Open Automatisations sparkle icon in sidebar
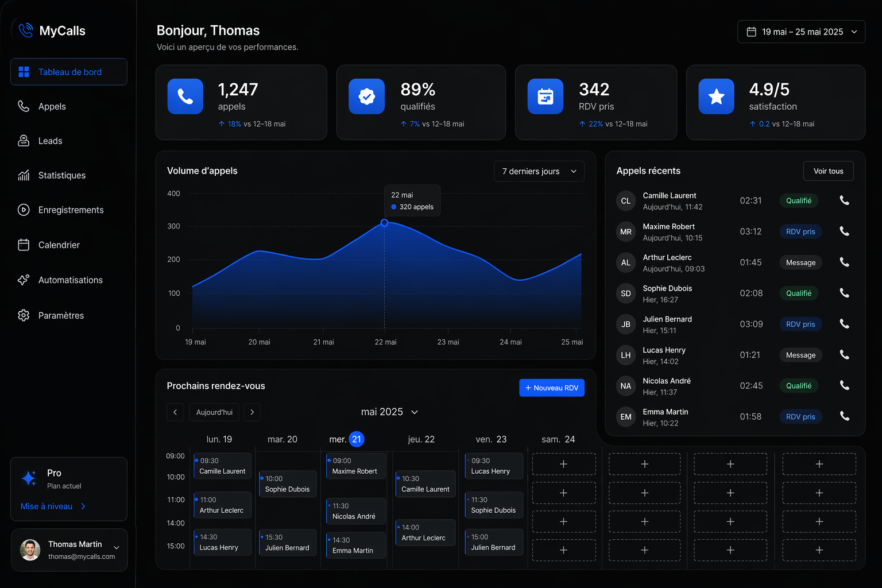882x588 pixels. (x=24, y=280)
